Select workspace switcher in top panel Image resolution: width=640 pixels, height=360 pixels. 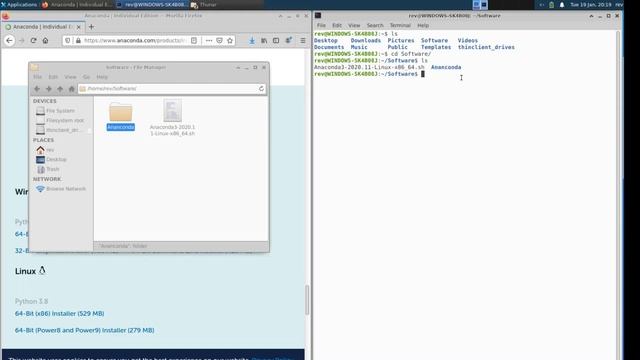(480, 4)
